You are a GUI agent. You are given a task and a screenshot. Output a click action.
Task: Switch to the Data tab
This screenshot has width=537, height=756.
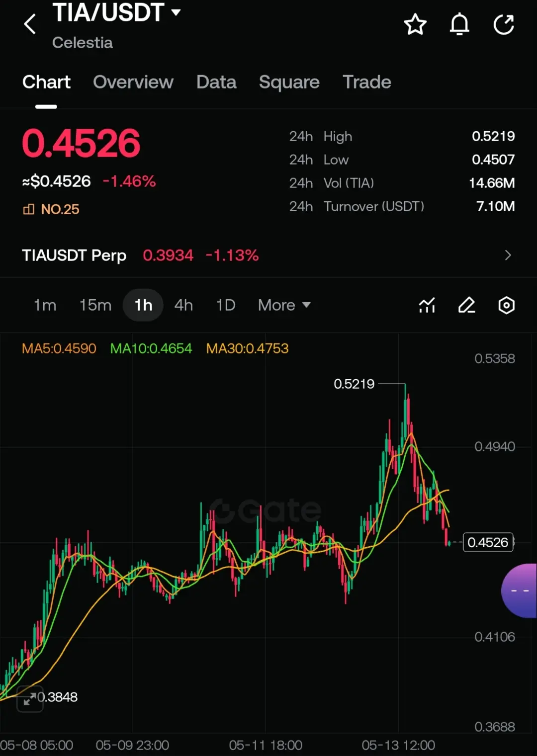(216, 82)
